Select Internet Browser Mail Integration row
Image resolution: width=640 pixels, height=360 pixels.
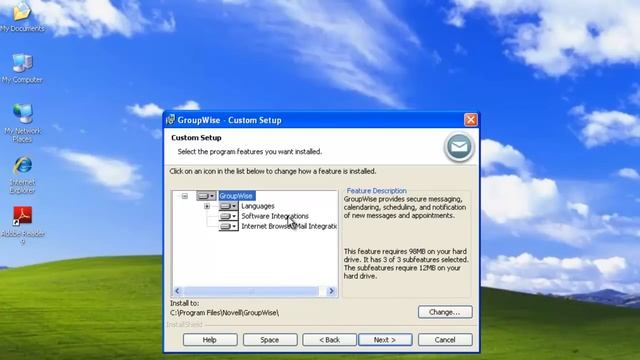[x=289, y=226]
